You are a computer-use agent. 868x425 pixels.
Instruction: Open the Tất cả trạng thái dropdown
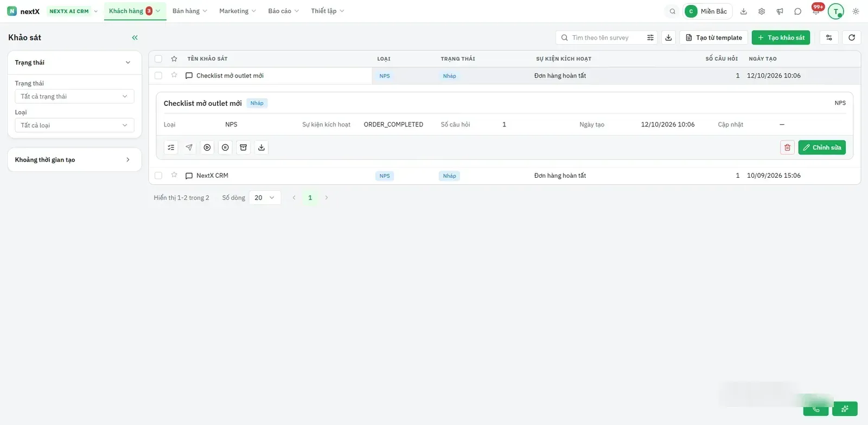pyautogui.click(x=74, y=96)
